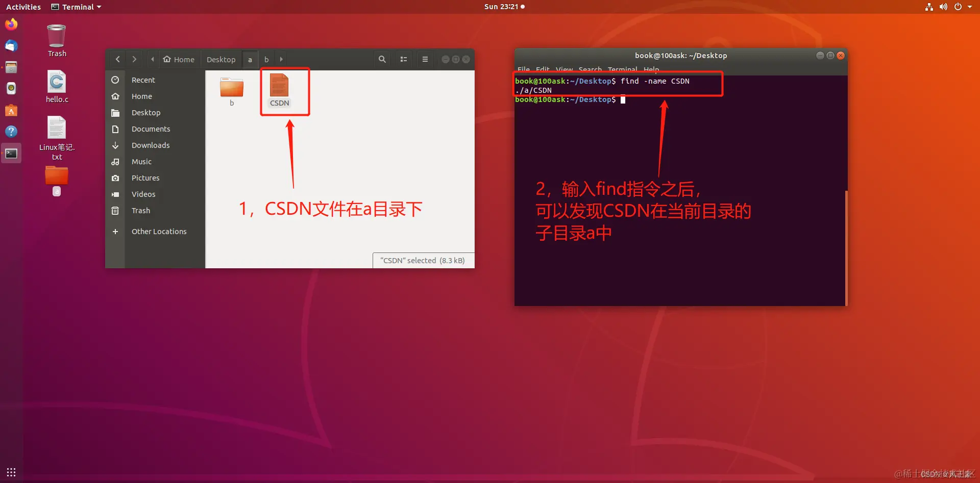Expand the Terminal app menu
Image resolution: width=980 pixels, height=483 pixels.
(x=77, y=7)
